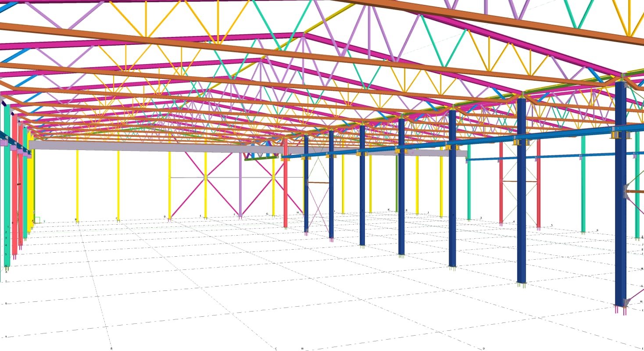Click grid label D at the bottom right
The height and width of the screenshot is (351, 644).
coord(484,348)
